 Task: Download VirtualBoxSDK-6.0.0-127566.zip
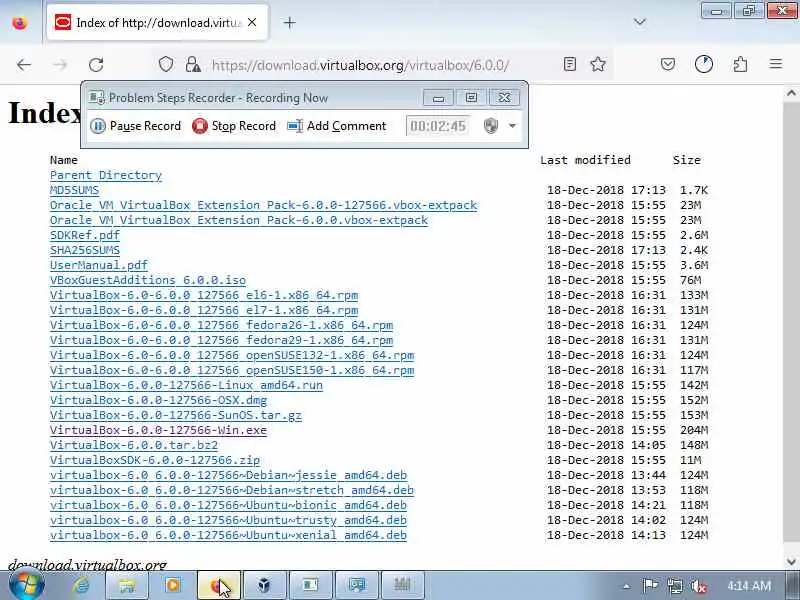[x=155, y=460]
